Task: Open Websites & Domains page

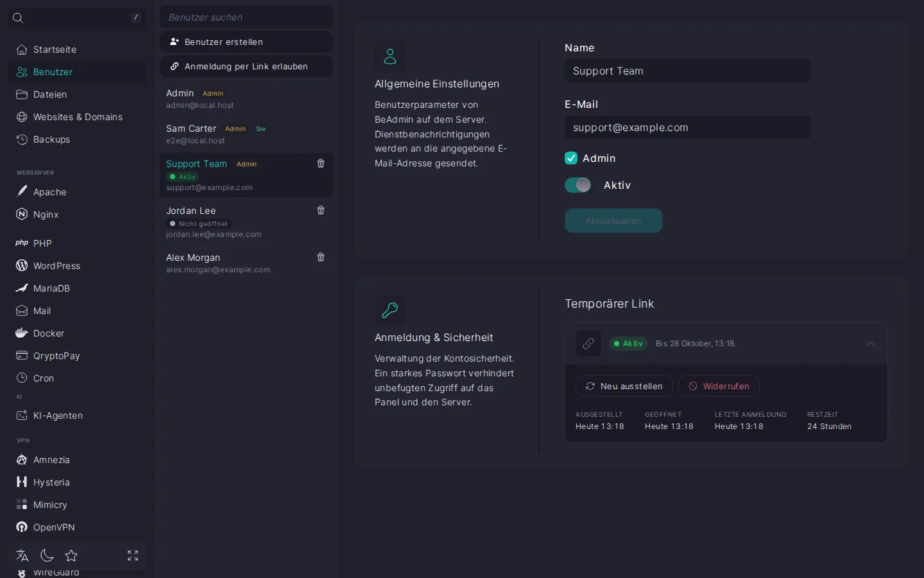Action: pyautogui.click(x=77, y=117)
